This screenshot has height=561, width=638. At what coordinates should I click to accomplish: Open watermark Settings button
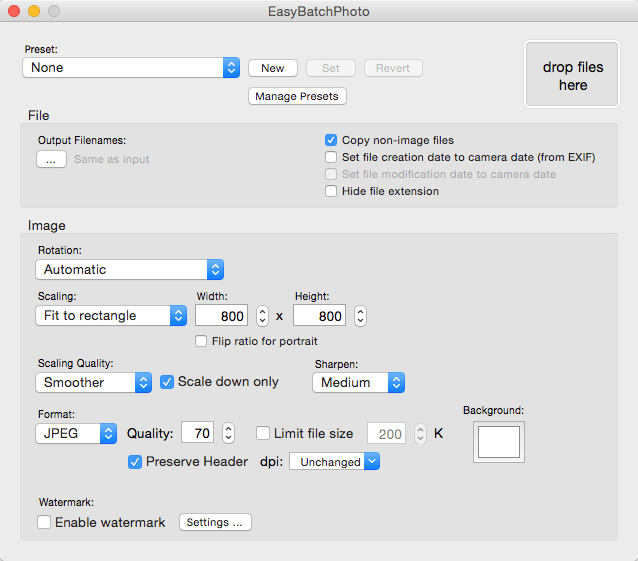[215, 522]
